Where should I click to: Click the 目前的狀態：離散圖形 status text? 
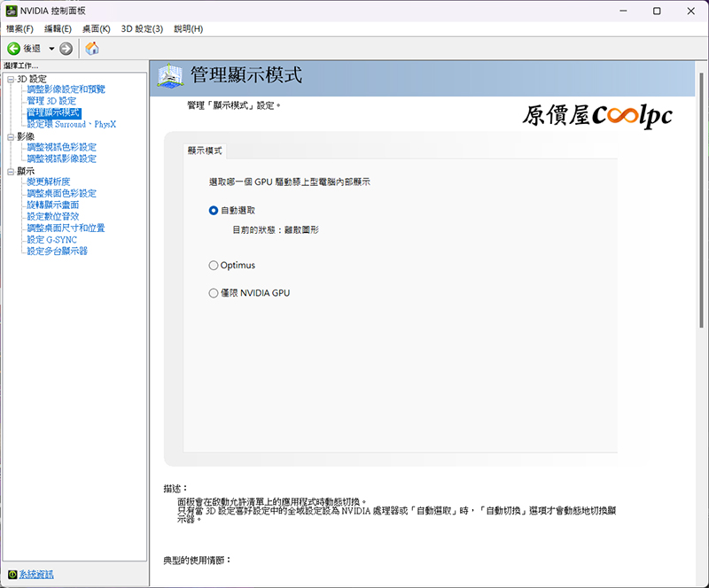[x=276, y=230]
